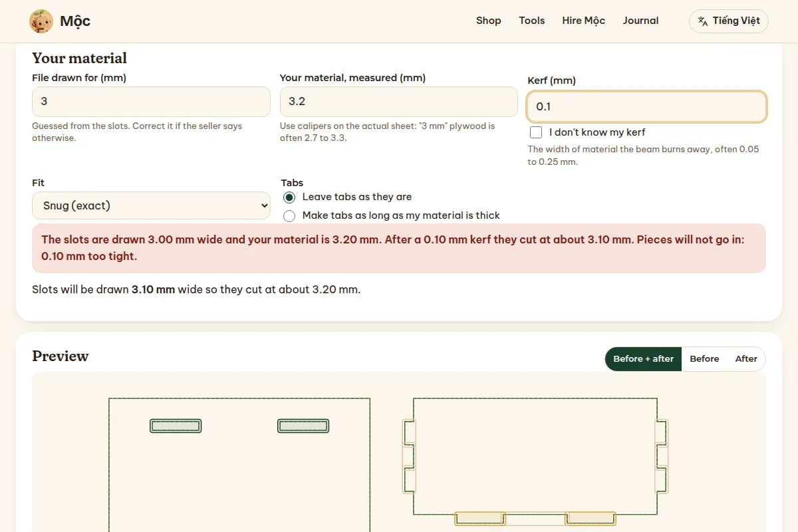Open the Shop menu
The width and height of the screenshot is (798, 532).
[x=489, y=21]
